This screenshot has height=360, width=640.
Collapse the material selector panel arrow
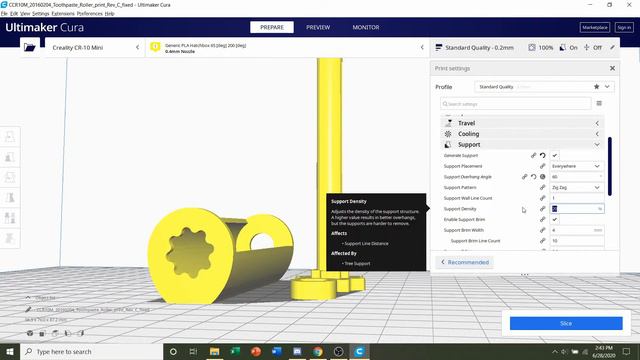[422, 47]
